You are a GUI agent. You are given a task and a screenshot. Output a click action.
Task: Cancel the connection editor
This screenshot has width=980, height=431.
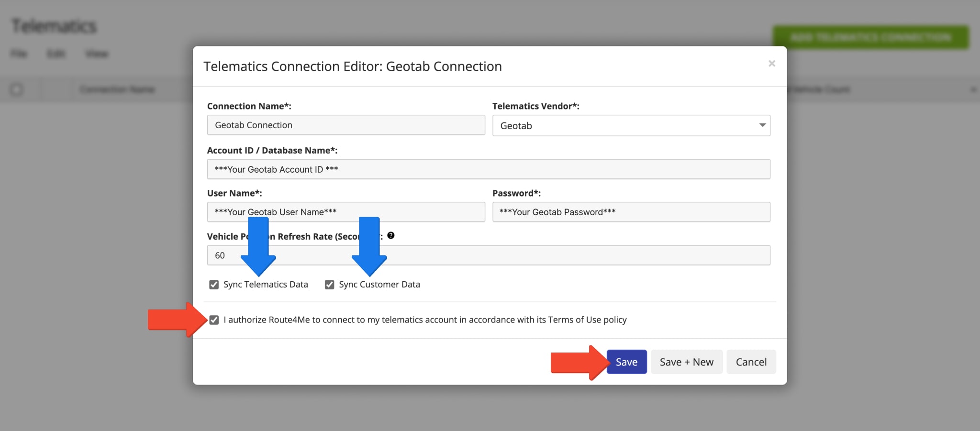(x=751, y=362)
